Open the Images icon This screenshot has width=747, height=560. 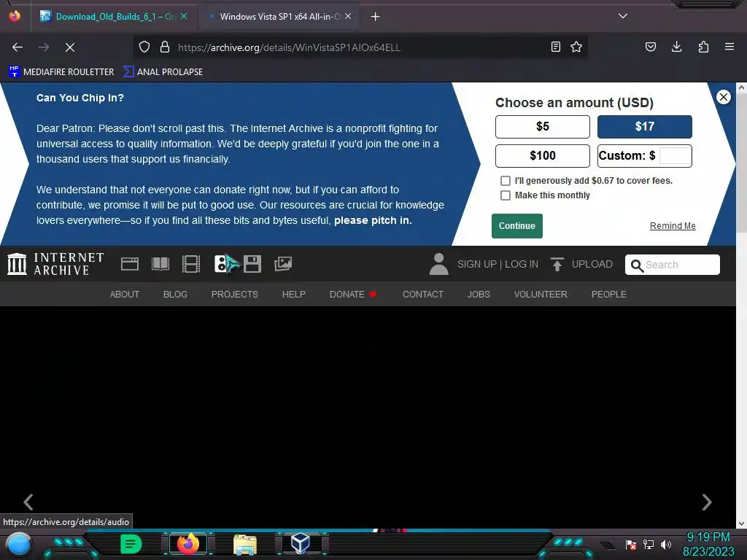(x=283, y=264)
